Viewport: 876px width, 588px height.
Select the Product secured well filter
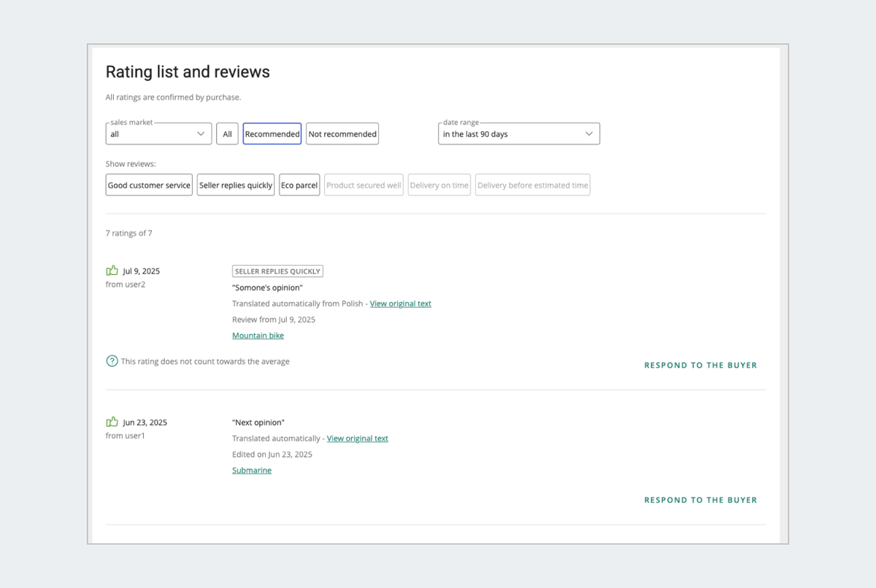(x=364, y=185)
